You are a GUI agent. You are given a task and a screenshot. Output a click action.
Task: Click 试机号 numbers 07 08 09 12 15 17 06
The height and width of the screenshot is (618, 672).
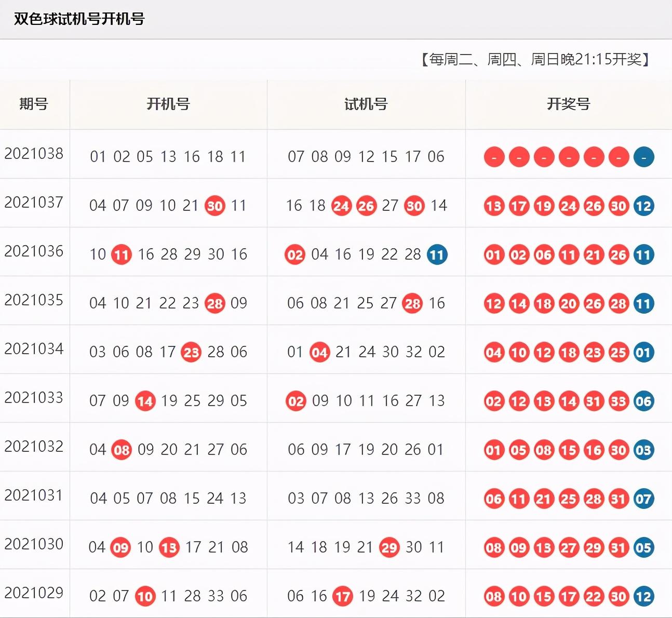(x=366, y=157)
